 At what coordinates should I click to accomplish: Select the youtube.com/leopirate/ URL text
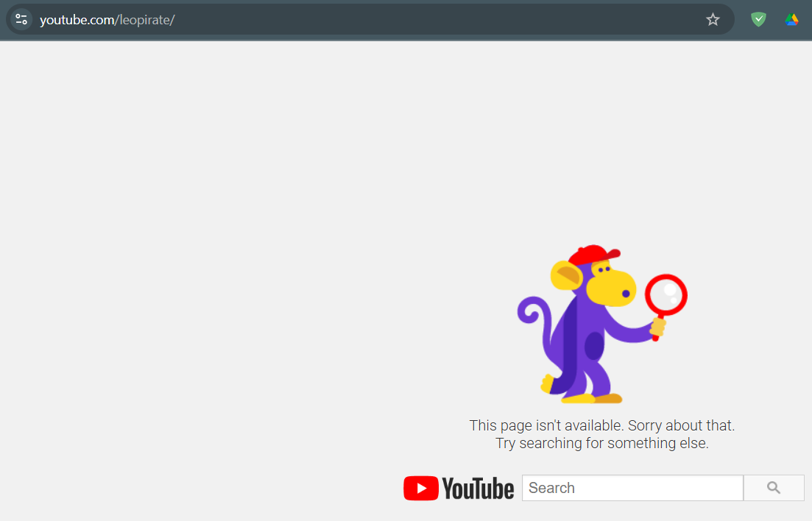107,20
